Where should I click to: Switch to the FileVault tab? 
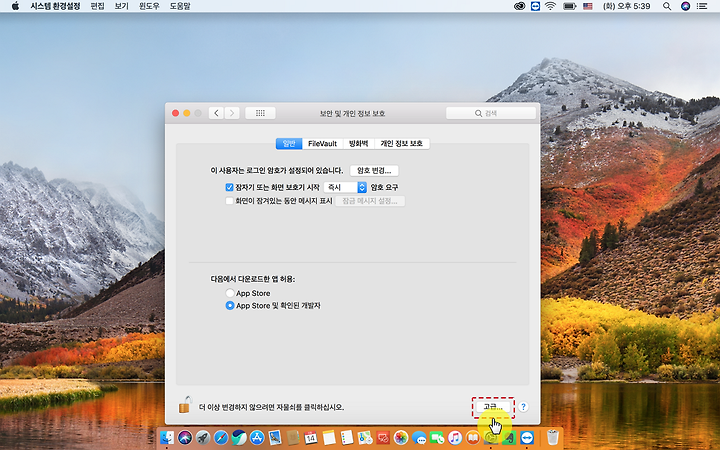(322, 143)
